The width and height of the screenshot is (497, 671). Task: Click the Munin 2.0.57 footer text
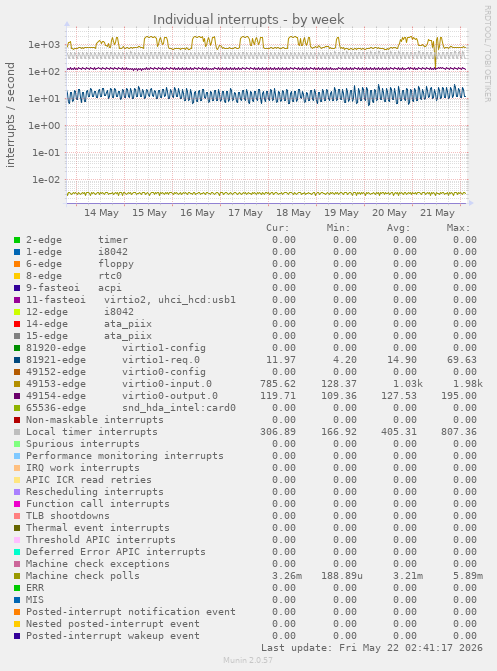click(248, 660)
